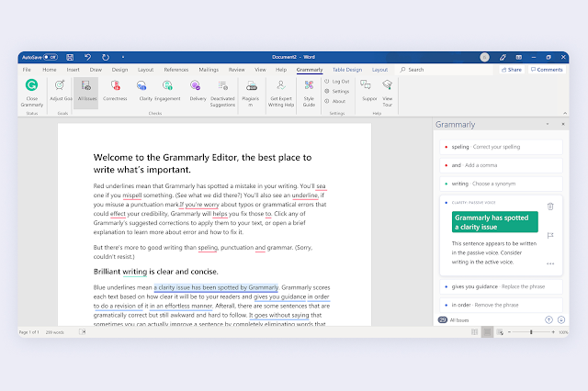The height and width of the screenshot is (391, 588).
Task: Open Adjust Goals in the ribbon
Action: [61, 90]
